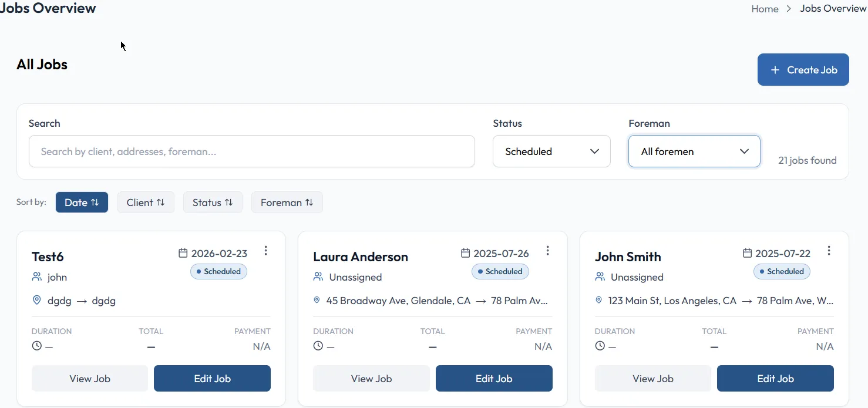868x408 pixels.
Task: Click the plus icon in Create Job button
Action: coord(775,70)
